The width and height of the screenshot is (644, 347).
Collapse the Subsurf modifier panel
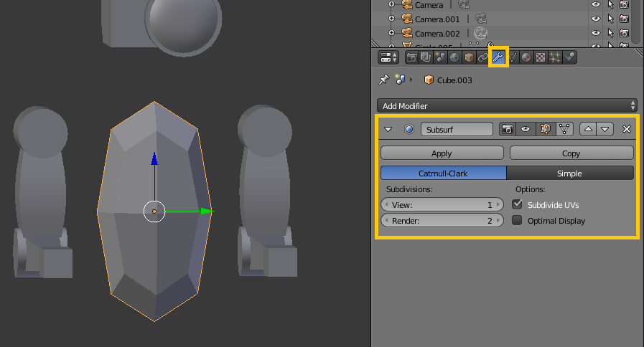tap(388, 129)
